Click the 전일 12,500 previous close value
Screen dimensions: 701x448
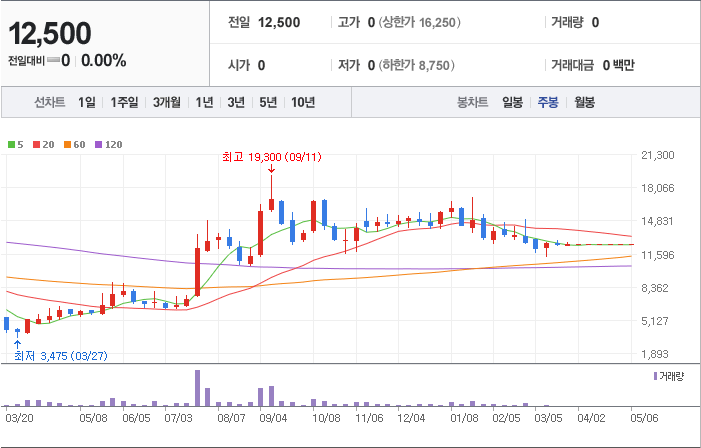(264, 22)
